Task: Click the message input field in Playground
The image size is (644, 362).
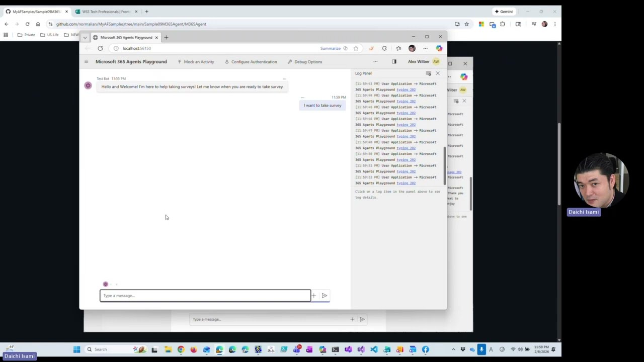Action: (x=205, y=296)
